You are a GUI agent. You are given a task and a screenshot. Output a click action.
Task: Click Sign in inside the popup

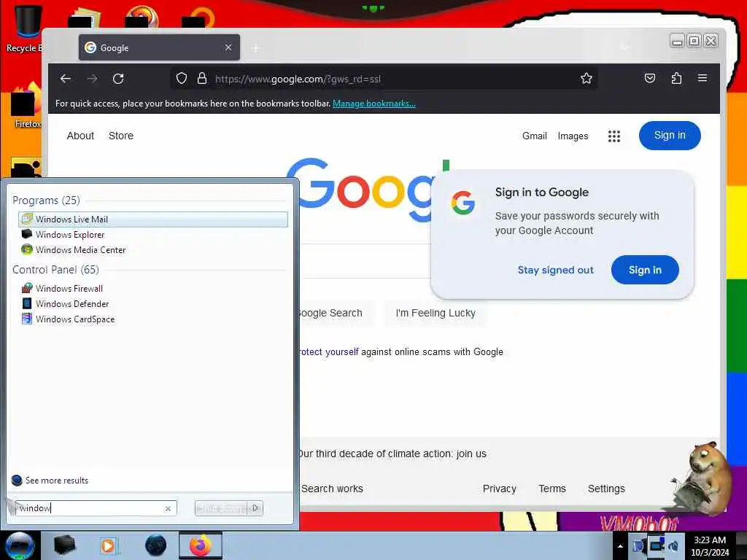click(x=645, y=270)
